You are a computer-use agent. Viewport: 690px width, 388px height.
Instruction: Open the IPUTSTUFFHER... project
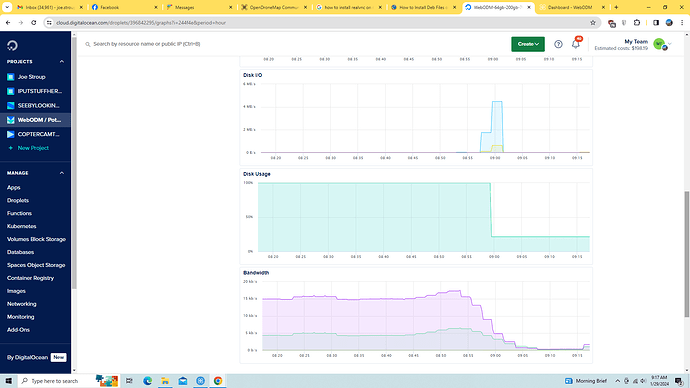point(40,91)
